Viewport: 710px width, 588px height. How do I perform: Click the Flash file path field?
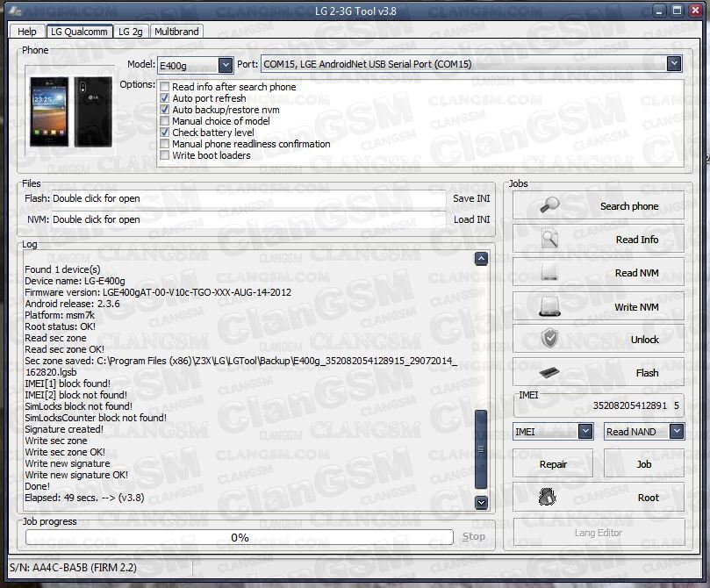pos(249,198)
